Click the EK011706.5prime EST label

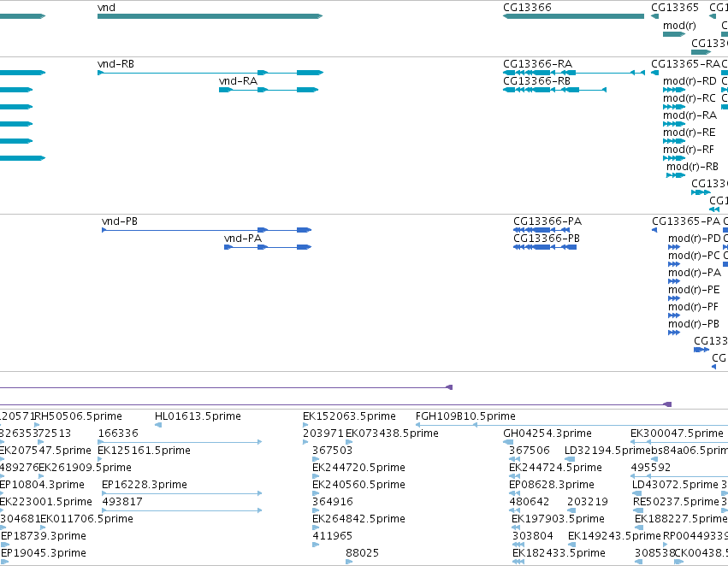click(86, 519)
